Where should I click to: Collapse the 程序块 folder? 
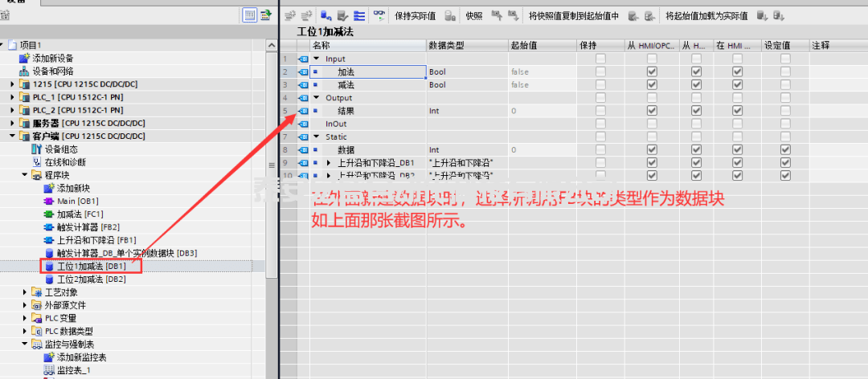coord(25,175)
